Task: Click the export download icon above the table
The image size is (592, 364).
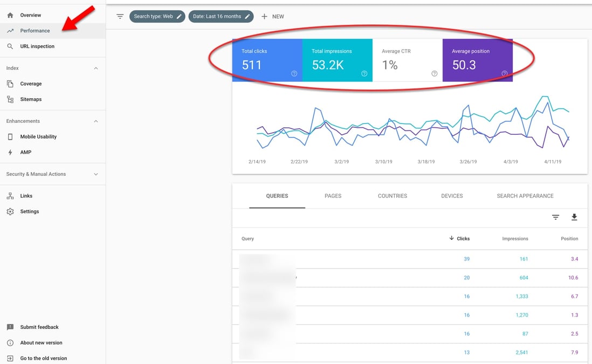Action: (x=574, y=217)
